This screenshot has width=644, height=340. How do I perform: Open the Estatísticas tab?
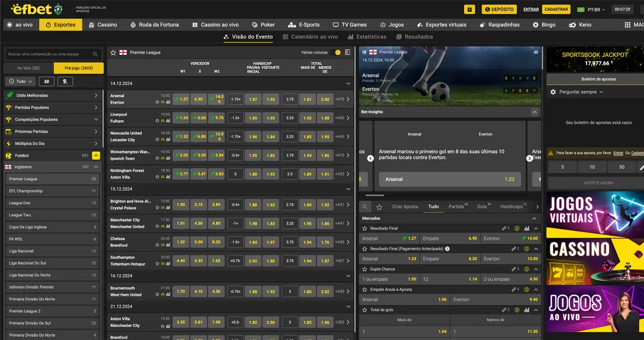point(367,37)
